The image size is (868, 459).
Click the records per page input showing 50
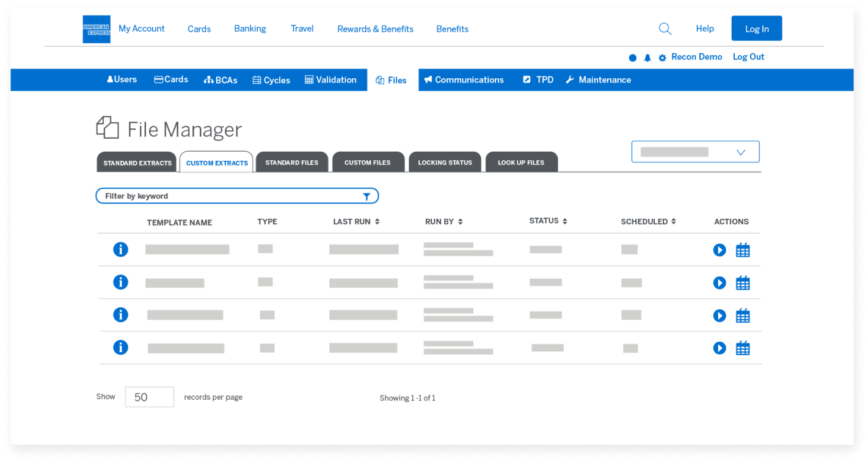click(149, 397)
